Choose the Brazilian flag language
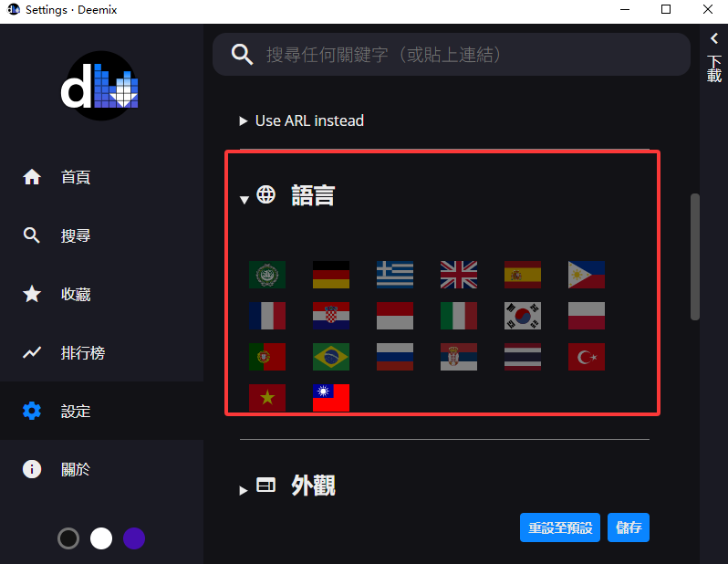 331,356
